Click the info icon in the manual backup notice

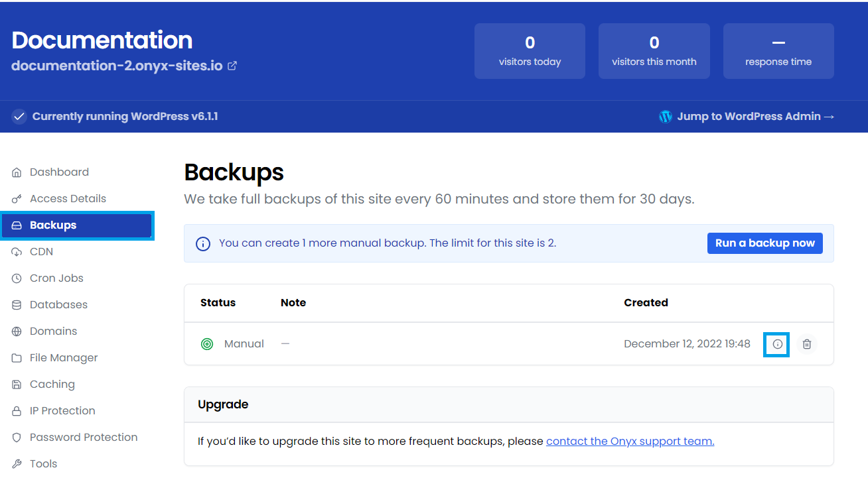pyautogui.click(x=203, y=244)
